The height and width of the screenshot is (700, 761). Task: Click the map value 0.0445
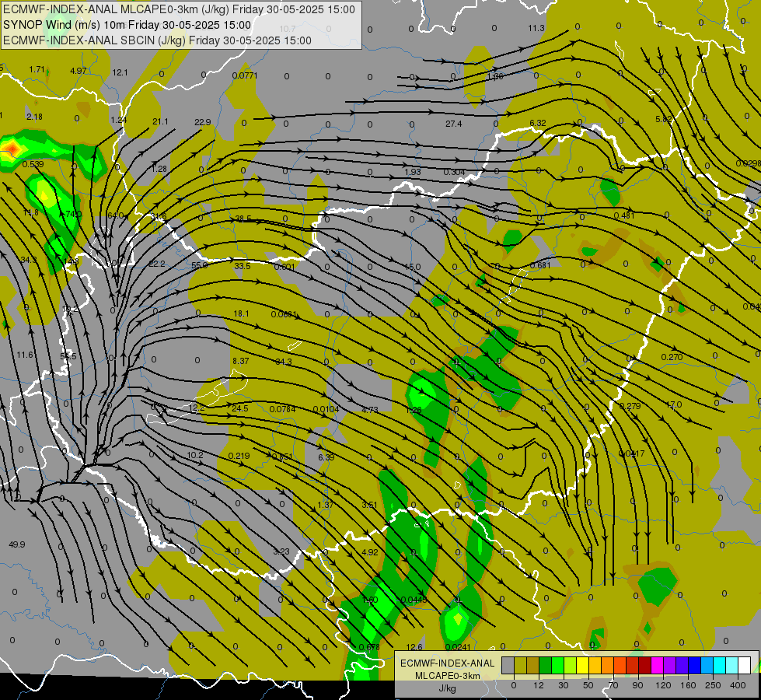pos(414,600)
